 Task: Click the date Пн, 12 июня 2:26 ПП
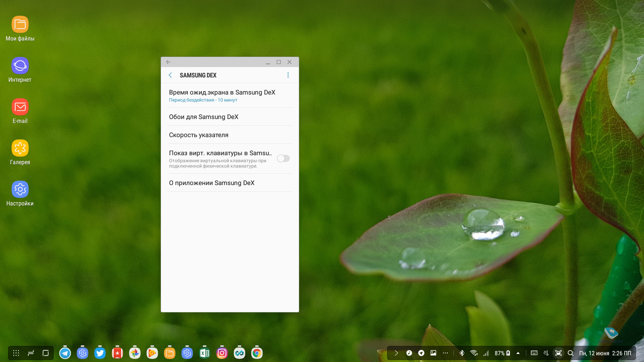pyautogui.click(x=605, y=353)
